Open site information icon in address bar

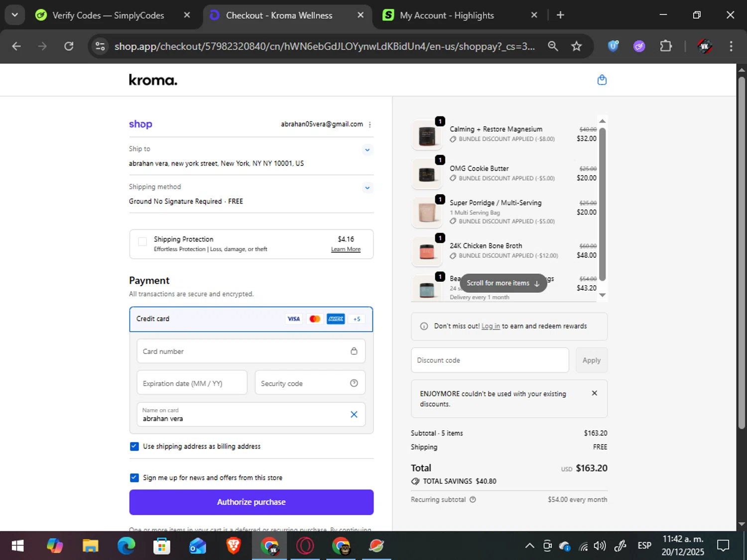(100, 46)
